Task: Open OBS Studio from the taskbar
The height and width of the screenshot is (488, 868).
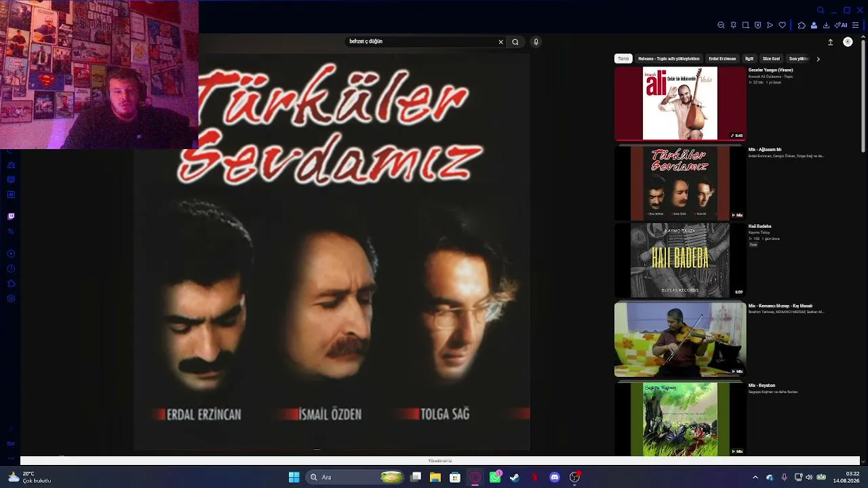Action: pyautogui.click(x=574, y=477)
